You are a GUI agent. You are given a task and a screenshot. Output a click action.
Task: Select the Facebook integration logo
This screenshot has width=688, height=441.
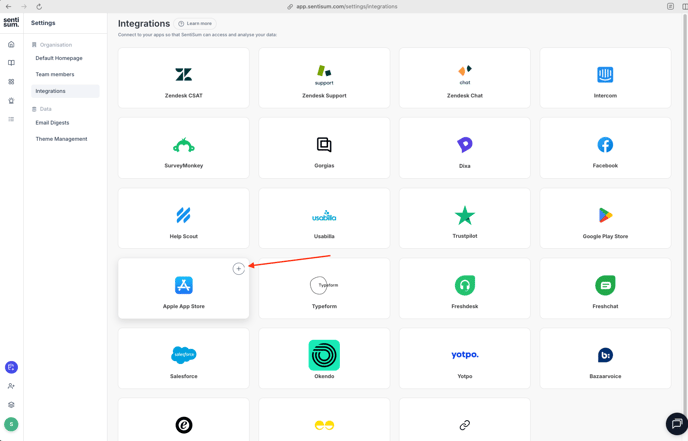(x=605, y=145)
